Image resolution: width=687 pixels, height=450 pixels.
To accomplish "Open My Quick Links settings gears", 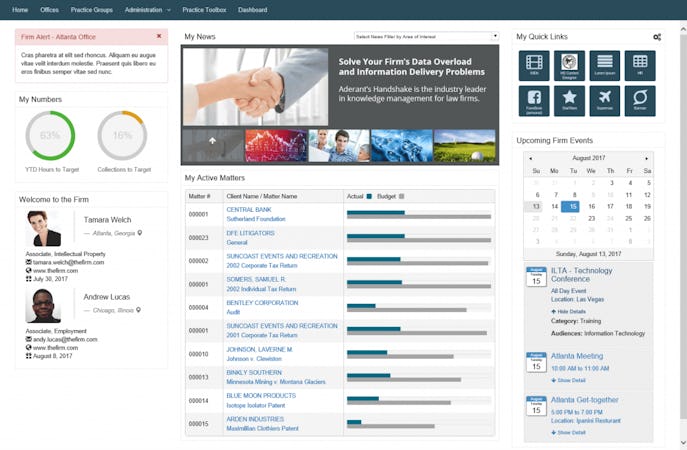I will pyautogui.click(x=657, y=37).
